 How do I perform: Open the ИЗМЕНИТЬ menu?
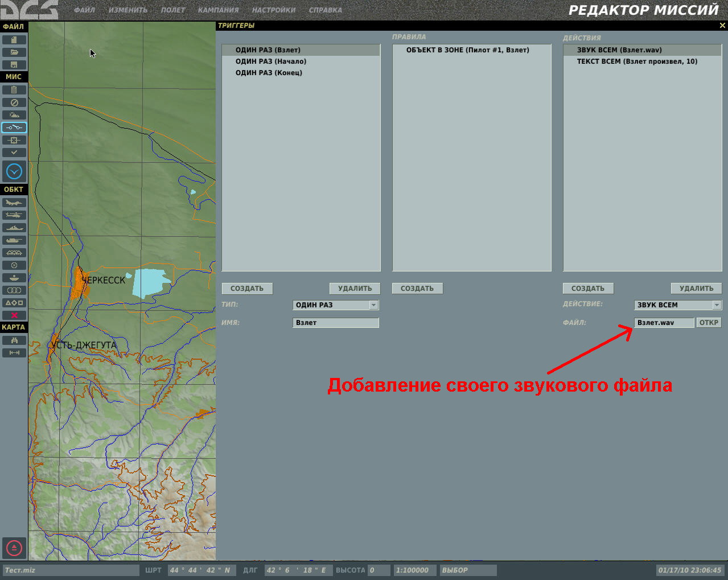[x=128, y=10]
